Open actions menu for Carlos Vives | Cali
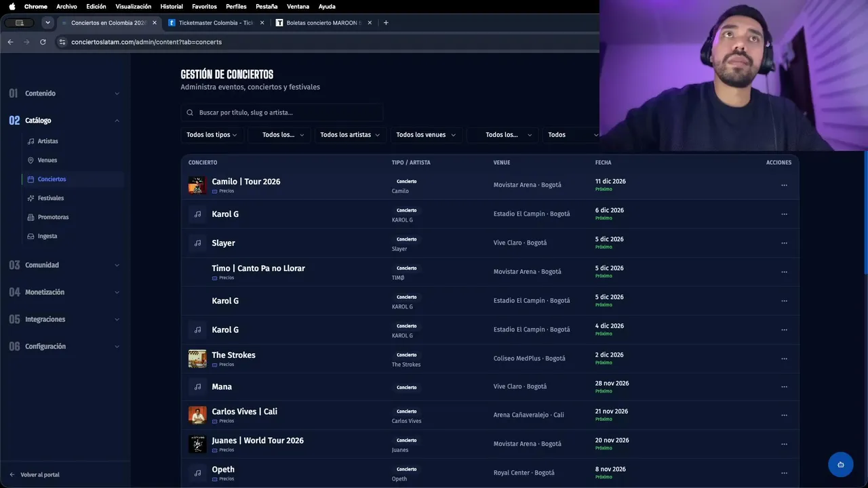The width and height of the screenshot is (868, 488). pos(784,415)
